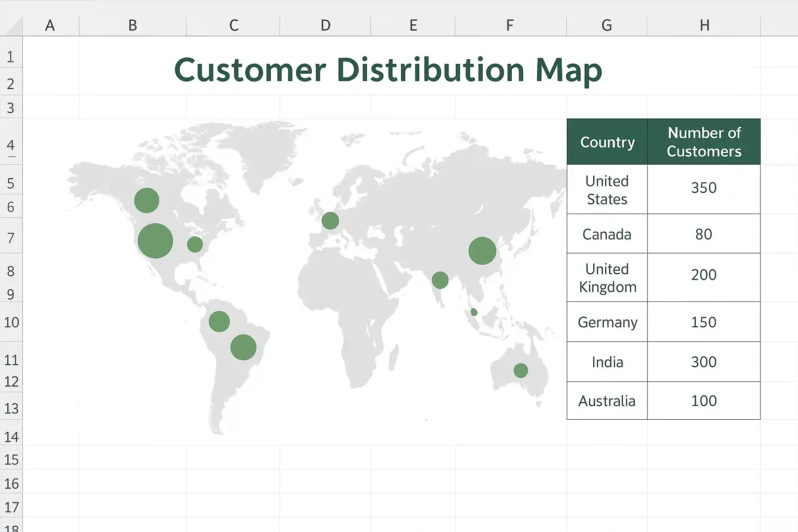Click the tiny bubble over Southeast Asia

pos(474,312)
